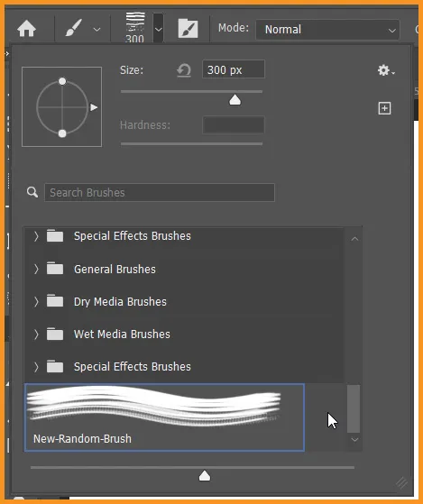Image resolution: width=423 pixels, height=504 pixels.
Task: Click the panel resize grip in corner
Action: pos(401,482)
